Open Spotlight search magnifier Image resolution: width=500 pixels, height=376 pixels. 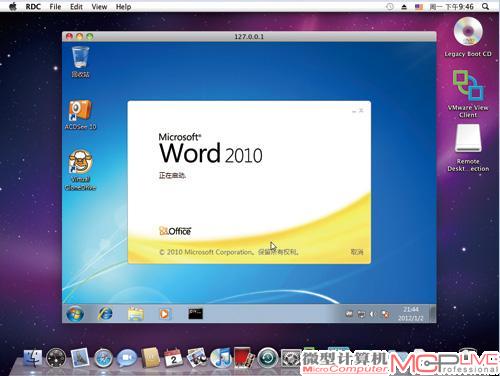486,6
